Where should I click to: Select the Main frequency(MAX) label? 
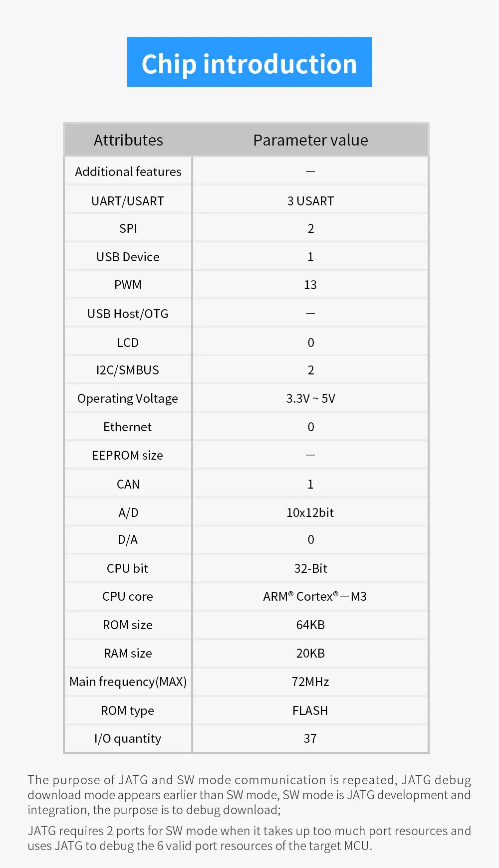128,682
